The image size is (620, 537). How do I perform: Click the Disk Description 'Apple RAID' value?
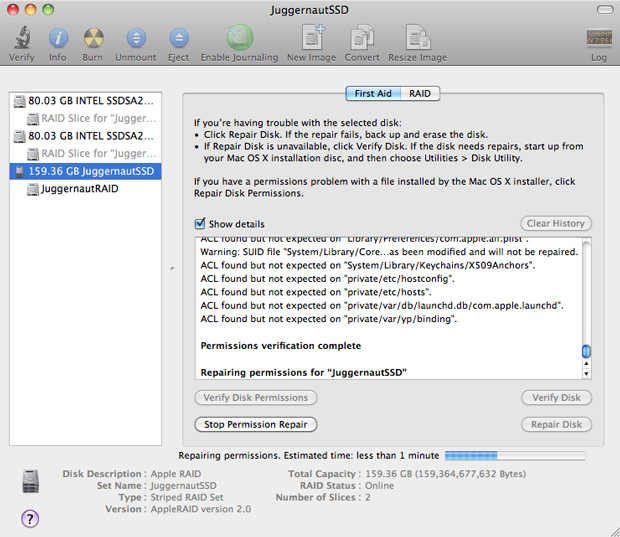click(176, 474)
